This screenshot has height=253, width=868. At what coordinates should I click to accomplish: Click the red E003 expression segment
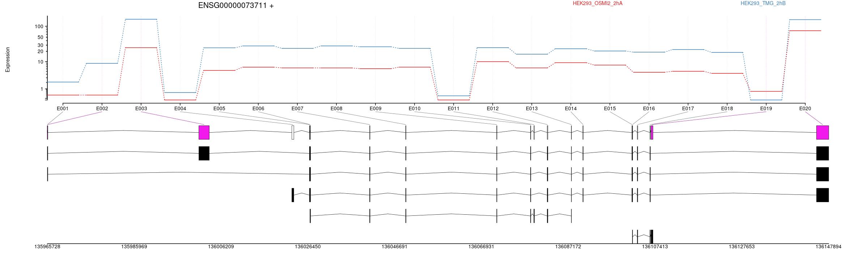[x=141, y=47]
